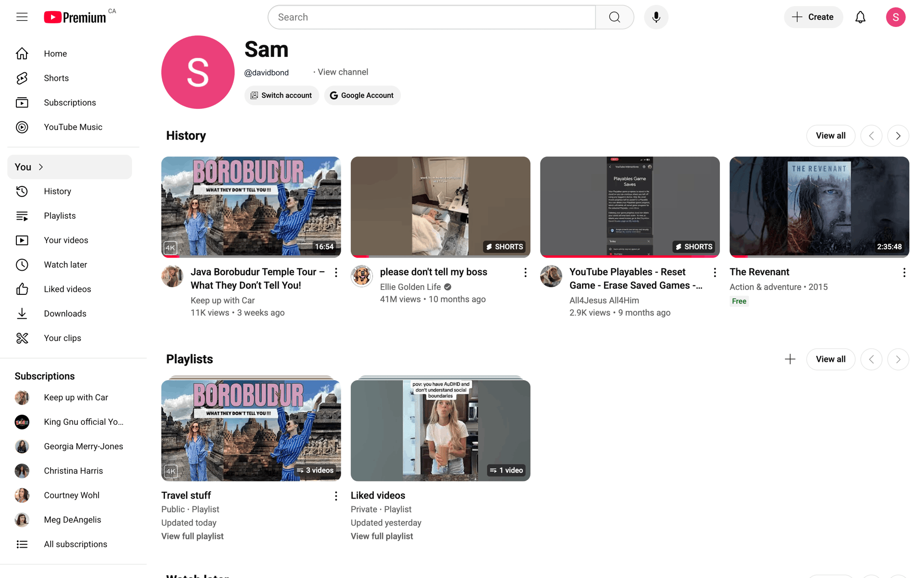Play YouTube Playables Reset Game thumbnail
The height and width of the screenshot is (578, 924).
click(x=630, y=207)
